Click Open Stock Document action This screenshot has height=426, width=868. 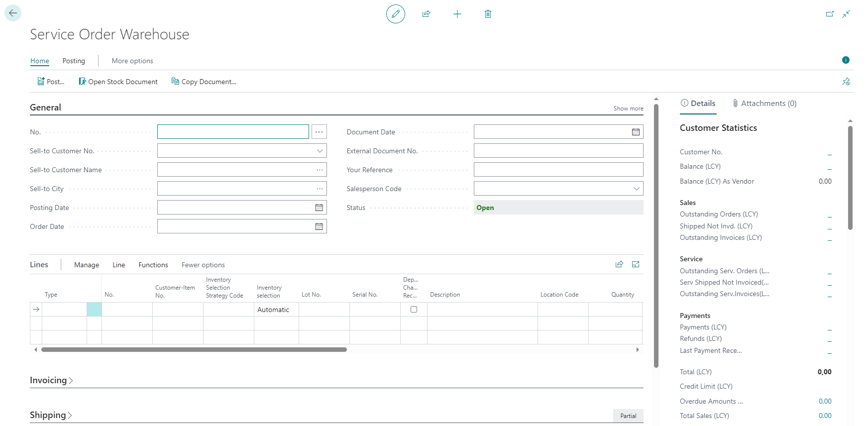[x=118, y=82]
